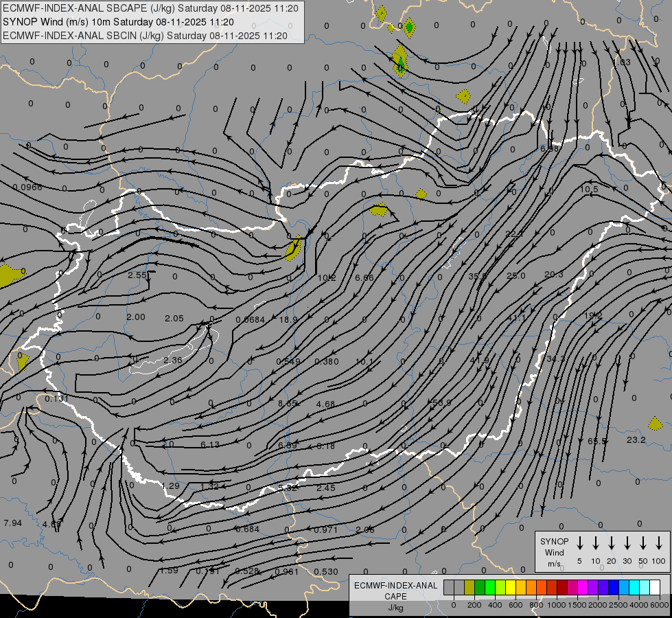Click the 6.66 CAPE value on map
This screenshot has width=672, height=618.
[364, 278]
